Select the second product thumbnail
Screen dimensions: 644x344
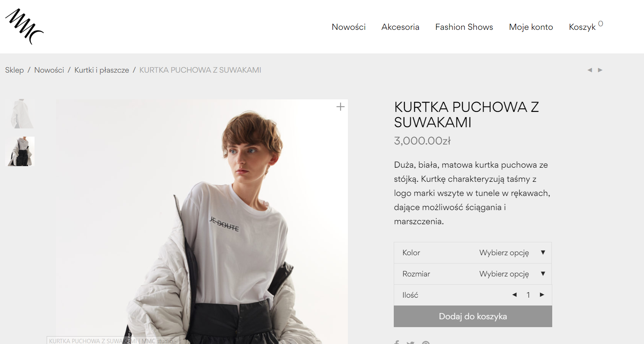(20, 151)
